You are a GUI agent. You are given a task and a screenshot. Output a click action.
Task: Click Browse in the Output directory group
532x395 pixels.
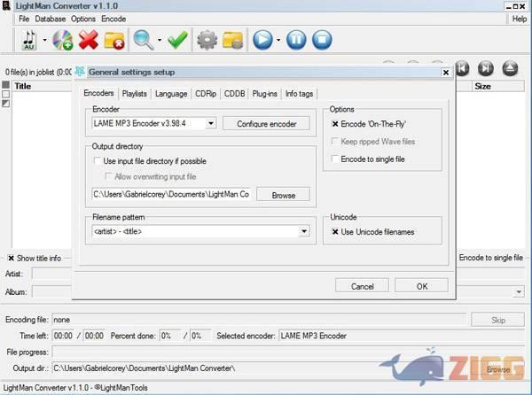(x=284, y=195)
